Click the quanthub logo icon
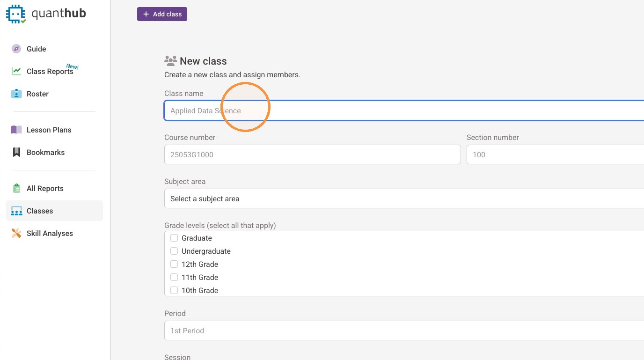 (16, 14)
